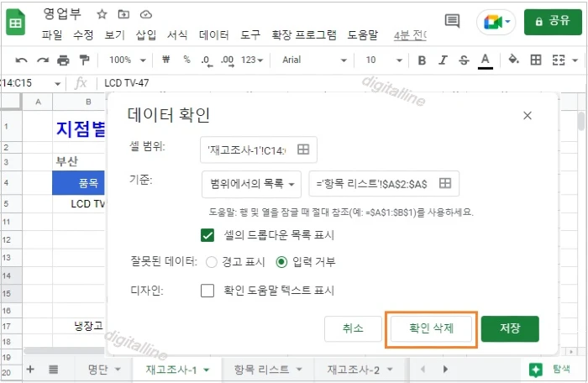Screen dimensions: 588x383
Task: Toggle italic formatting
Action: pos(443,60)
